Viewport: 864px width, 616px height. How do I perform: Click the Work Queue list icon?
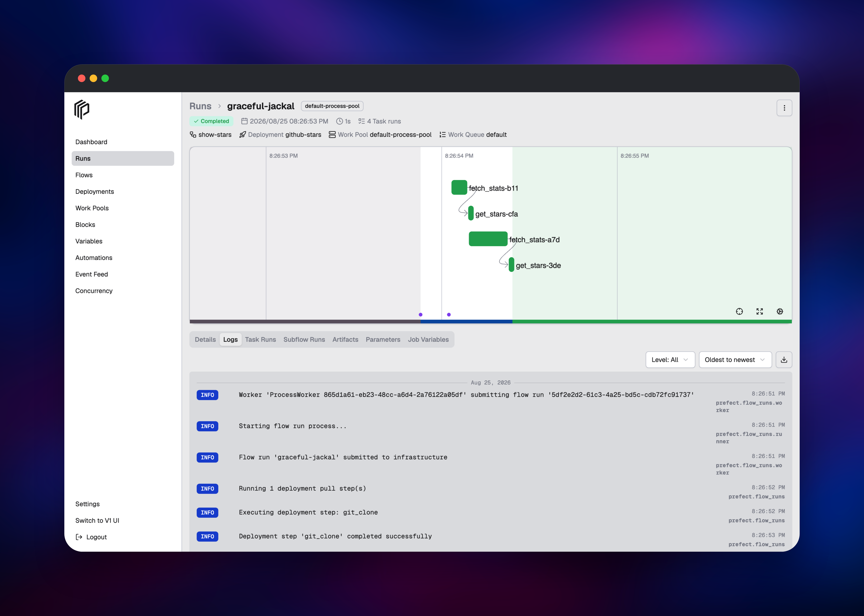coord(442,135)
